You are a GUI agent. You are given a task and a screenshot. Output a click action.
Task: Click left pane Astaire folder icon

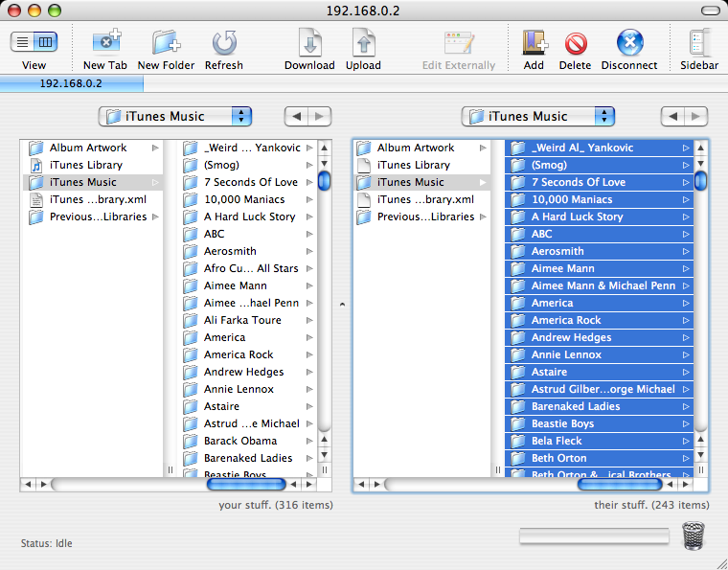tap(191, 406)
